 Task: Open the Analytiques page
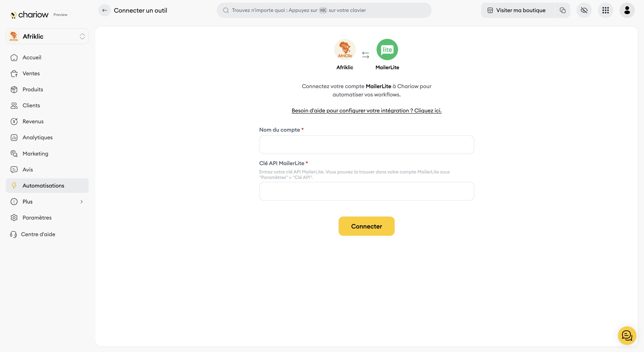(x=38, y=137)
